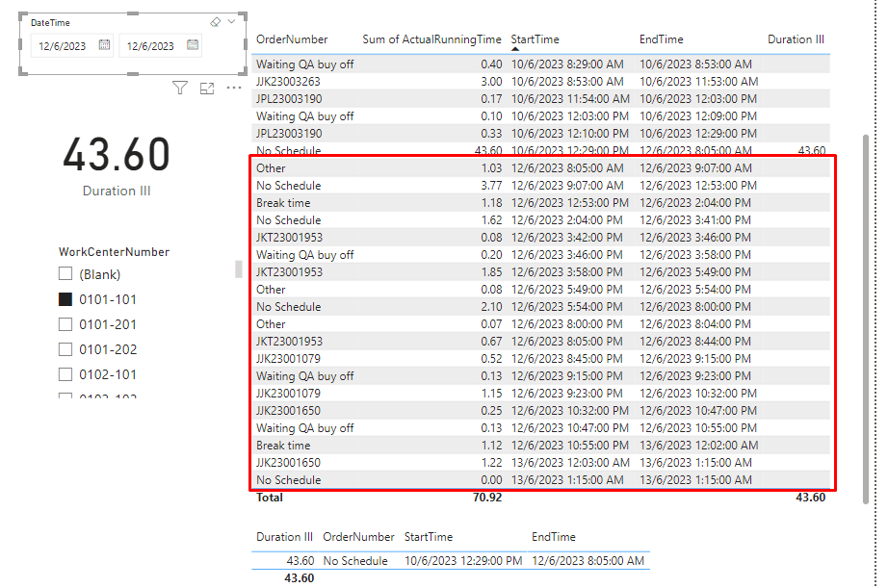Click the DateTime slicer title
Image resolution: width=888 pixels, height=588 pixels.
tap(50, 23)
